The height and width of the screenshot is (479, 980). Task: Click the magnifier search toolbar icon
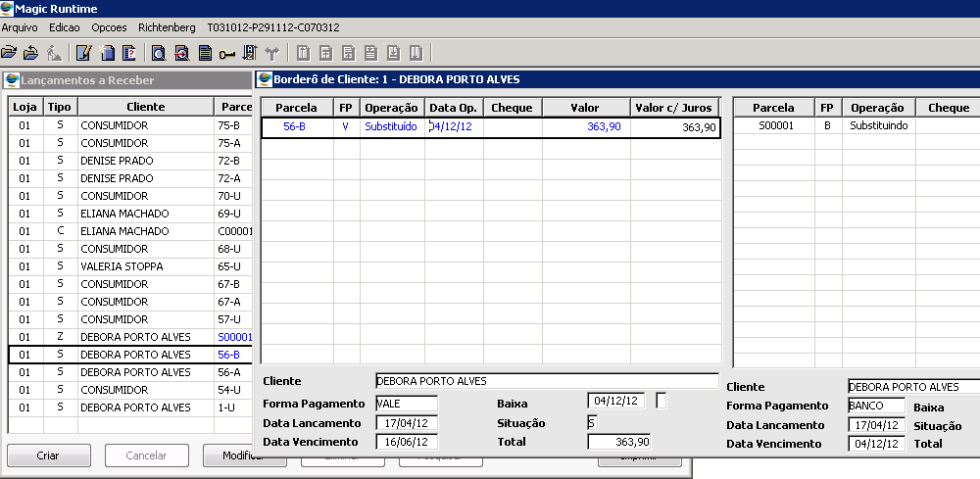click(x=158, y=52)
